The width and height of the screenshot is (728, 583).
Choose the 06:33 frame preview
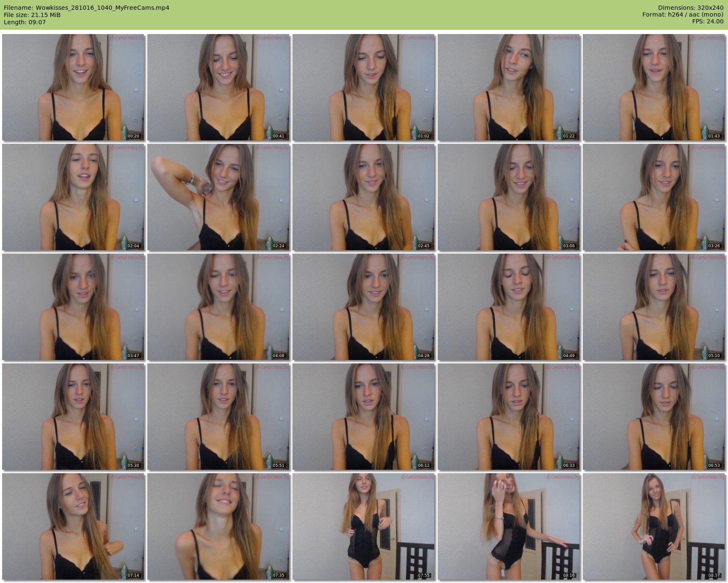509,417
